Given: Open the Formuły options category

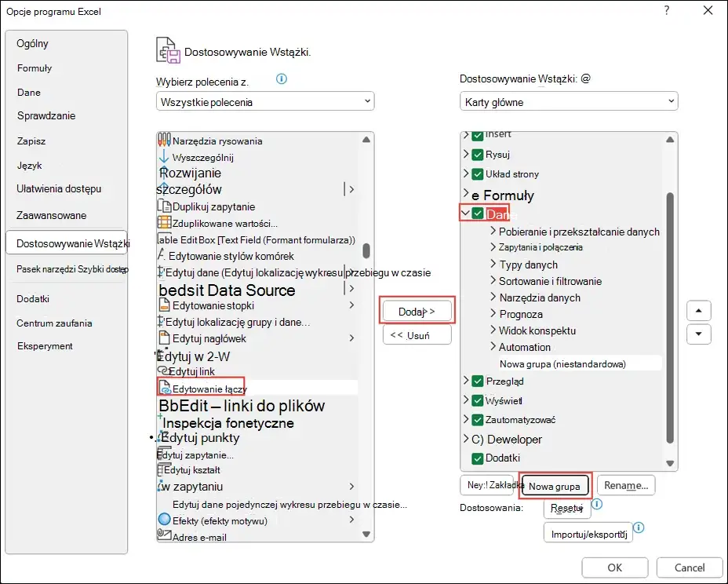Looking at the screenshot, I should pos(35,68).
